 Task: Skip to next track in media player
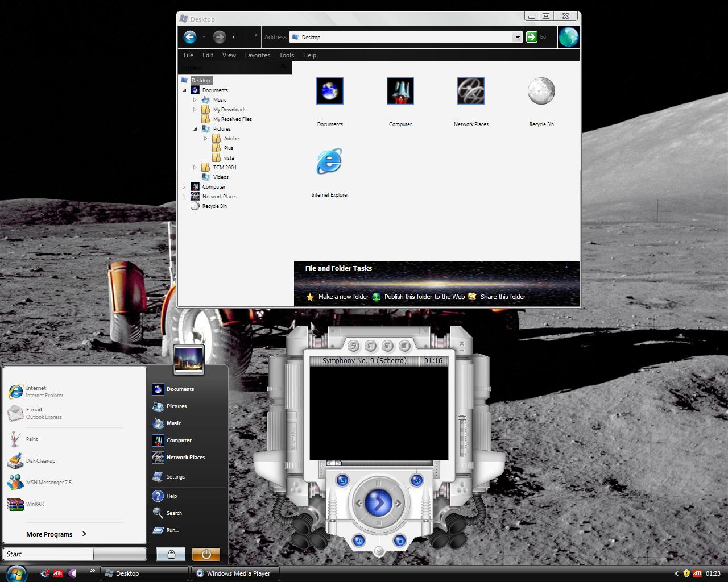point(399,503)
